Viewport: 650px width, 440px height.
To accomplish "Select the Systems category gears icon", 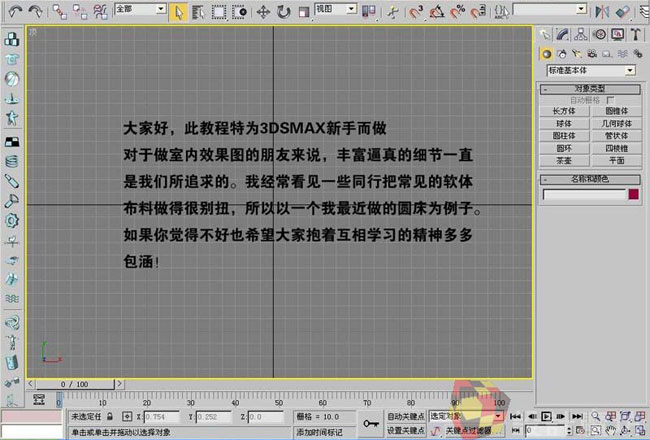I will (638, 54).
